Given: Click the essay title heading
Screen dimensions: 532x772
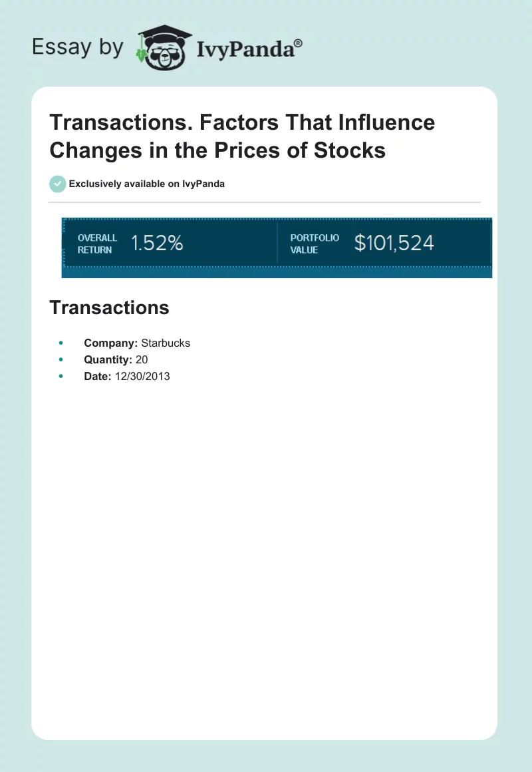Looking at the screenshot, I should (242, 136).
